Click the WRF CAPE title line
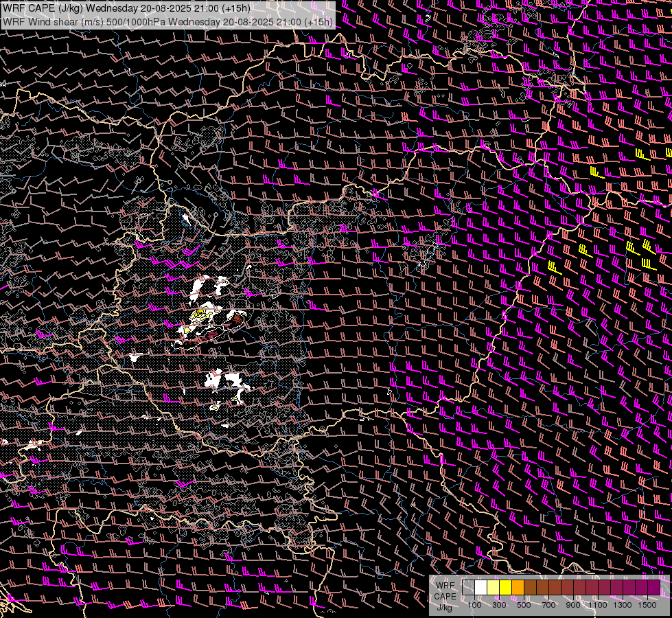Image resolution: width=672 pixels, height=618 pixels. point(126,8)
